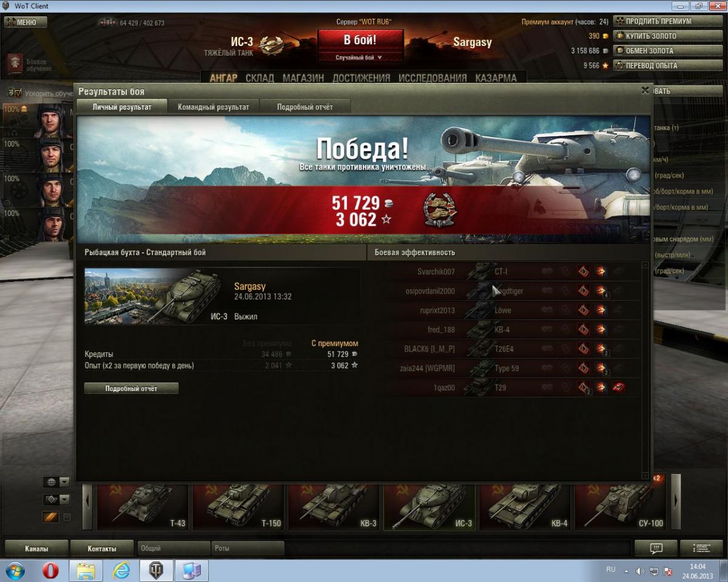Screen dimensions: 728x582
Task: Switch to the Командный результат tab
Action: [214, 107]
